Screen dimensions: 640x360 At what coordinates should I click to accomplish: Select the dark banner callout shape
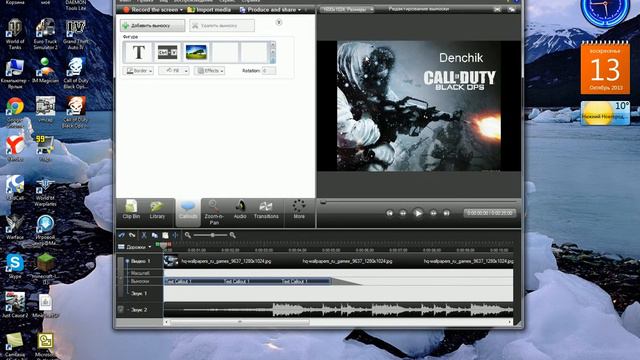pos(167,52)
